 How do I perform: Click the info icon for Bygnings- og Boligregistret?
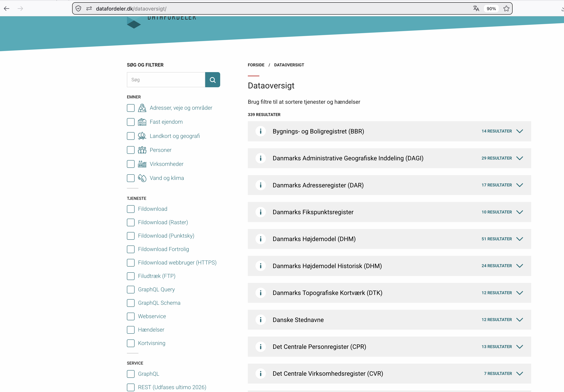[x=261, y=131]
